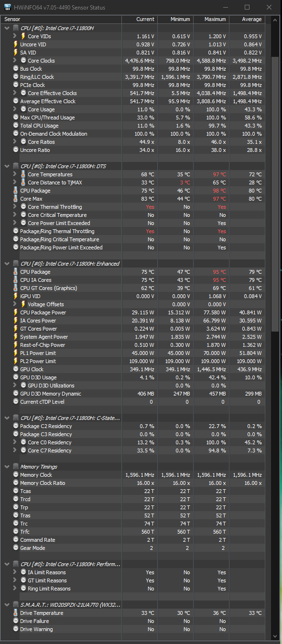
Task: Click the CPU Package Power lightning icon
Action: click(x=16, y=312)
